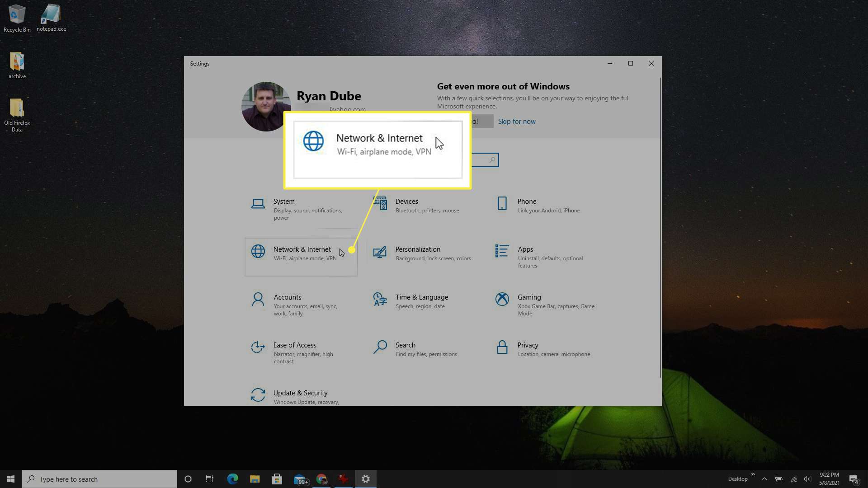The height and width of the screenshot is (488, 868).
Task: Close the Settings window
Action: pyautogui.click(x=651, y=63)
